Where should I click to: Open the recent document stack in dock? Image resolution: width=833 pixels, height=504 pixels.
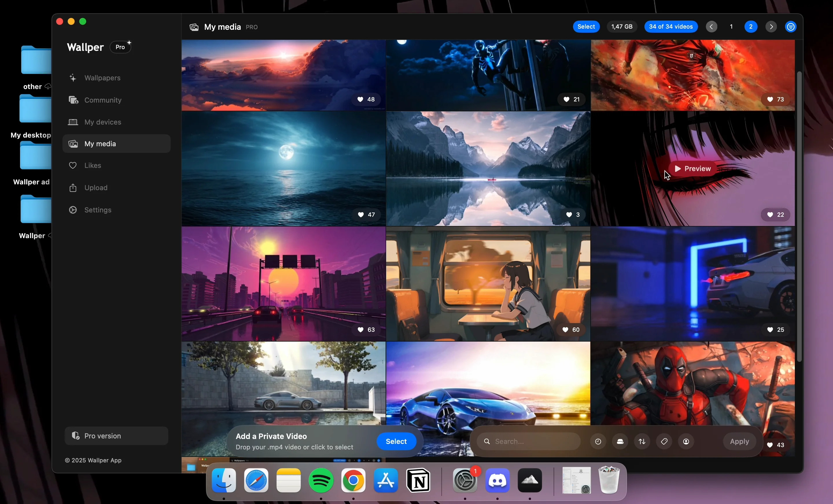[577, 480]
